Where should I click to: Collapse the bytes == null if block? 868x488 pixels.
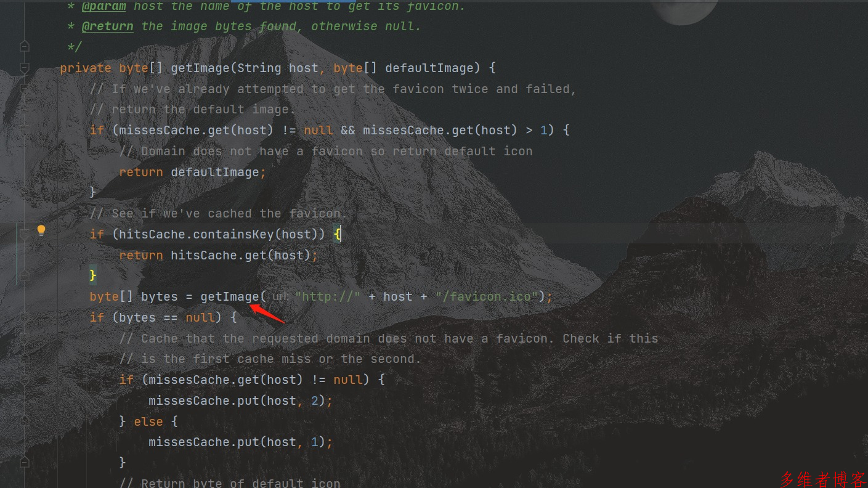[25, 317]
